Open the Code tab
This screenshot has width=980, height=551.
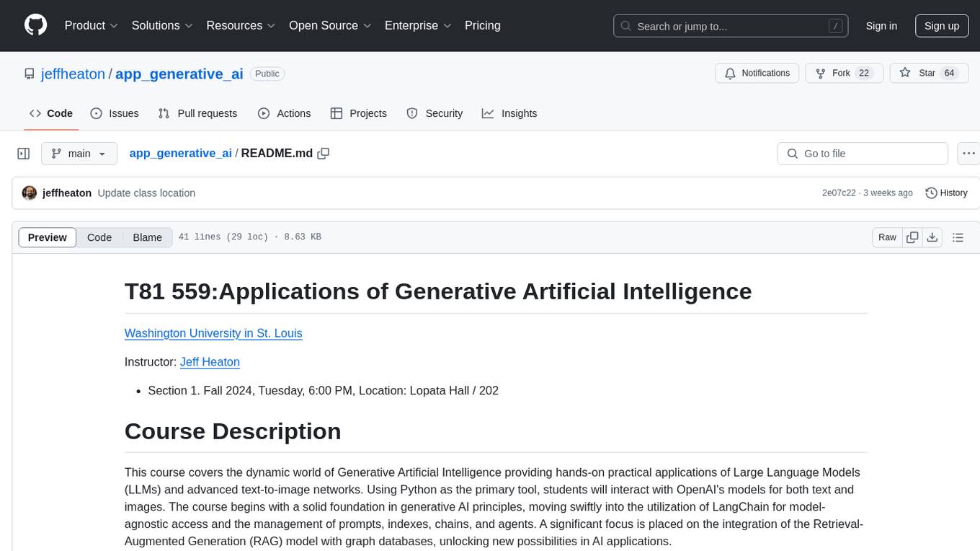coord(51,113)
